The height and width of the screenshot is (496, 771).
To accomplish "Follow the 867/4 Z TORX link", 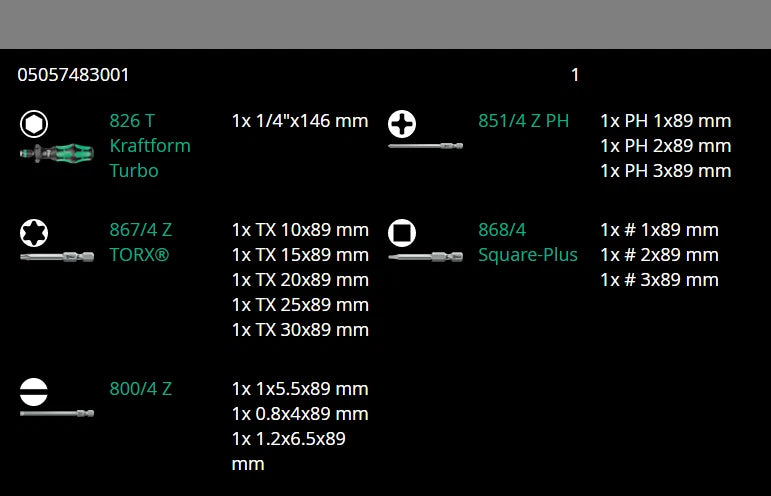I will 140,242.
